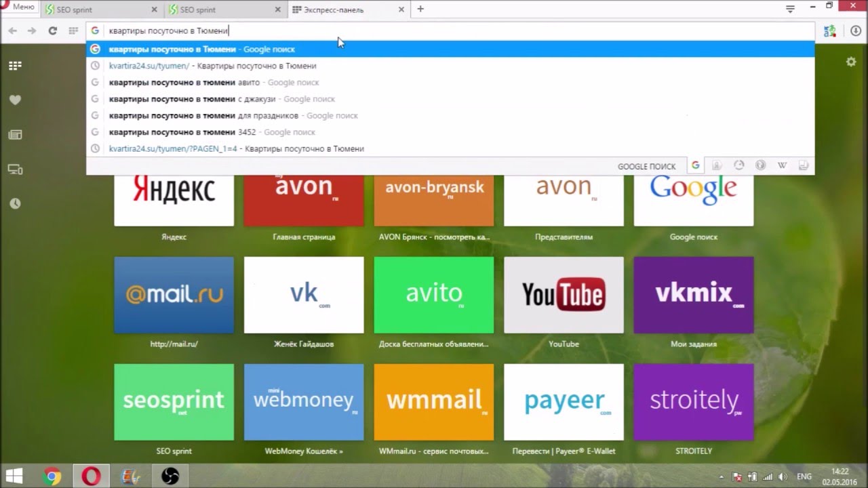Screen dimensions: 868x488
Task: Open the seosprint tile
Action: 174,402
